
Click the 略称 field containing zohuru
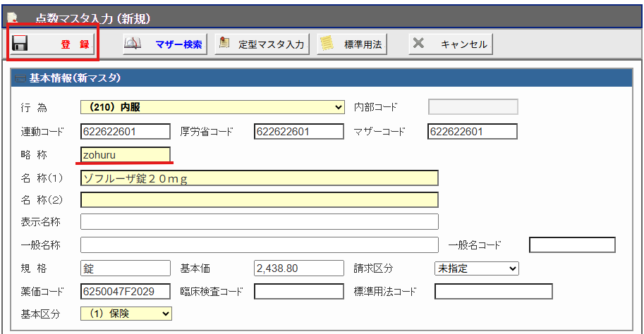pos(126,154)
